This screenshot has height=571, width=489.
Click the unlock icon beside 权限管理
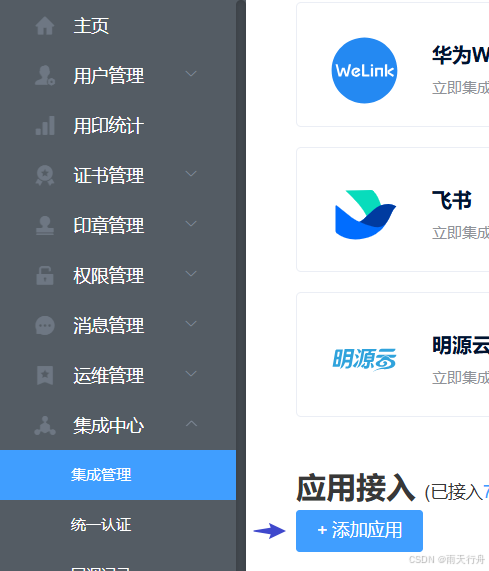point(45,275)
